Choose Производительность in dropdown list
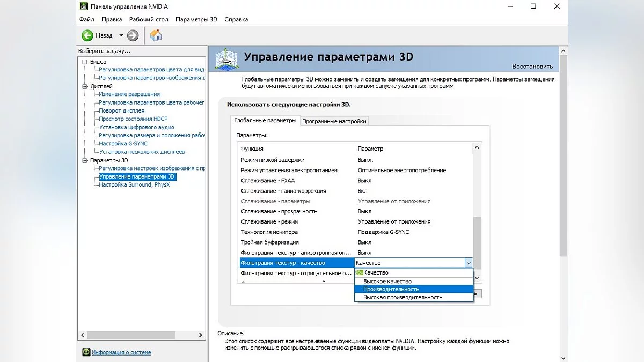 [414, 289]
